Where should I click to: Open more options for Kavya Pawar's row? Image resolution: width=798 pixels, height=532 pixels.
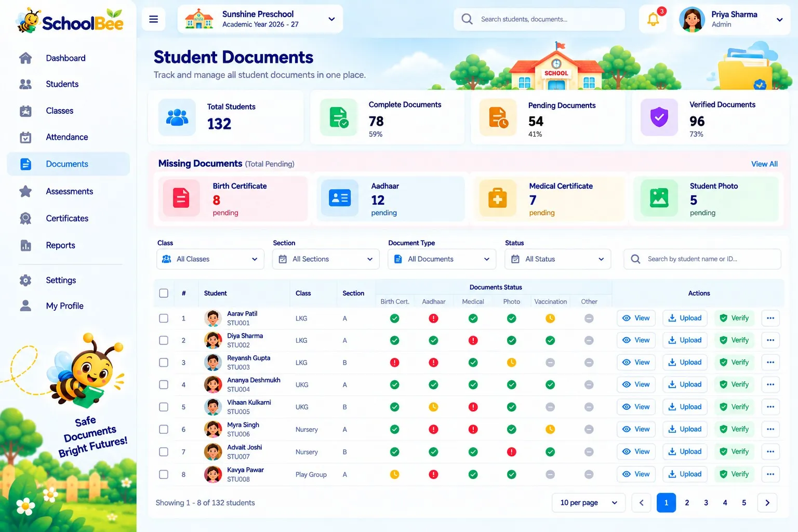[770, 474]
